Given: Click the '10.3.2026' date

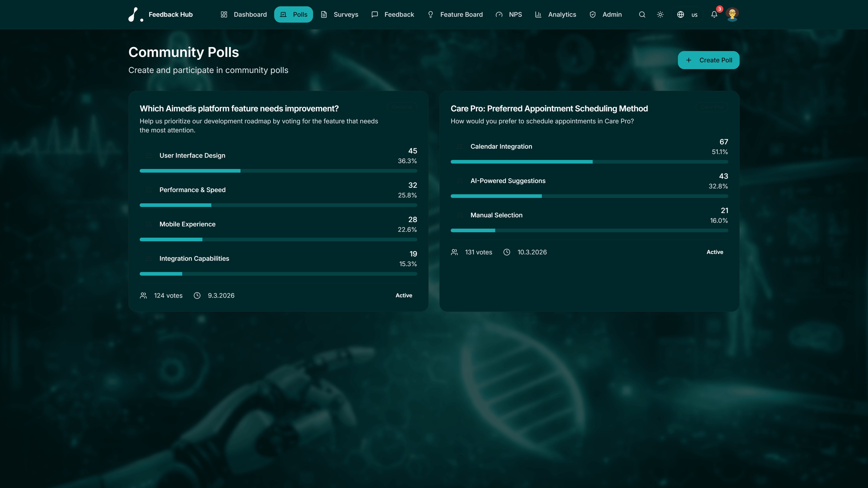Looking at the screenshot, I should tap(532, 252).
